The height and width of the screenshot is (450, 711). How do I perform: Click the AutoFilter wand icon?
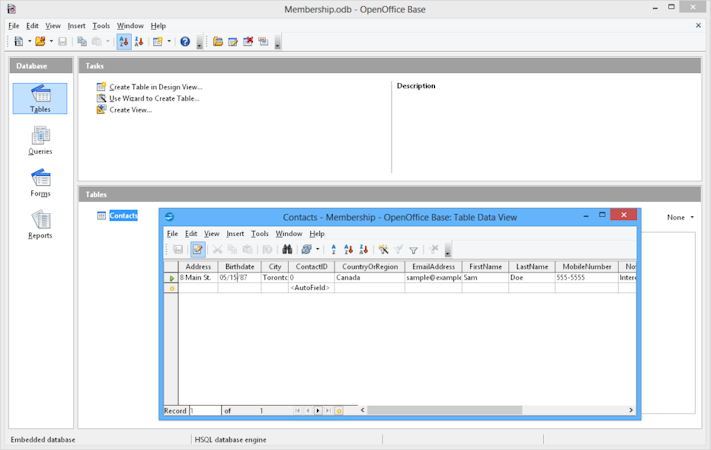click(384, 249)
